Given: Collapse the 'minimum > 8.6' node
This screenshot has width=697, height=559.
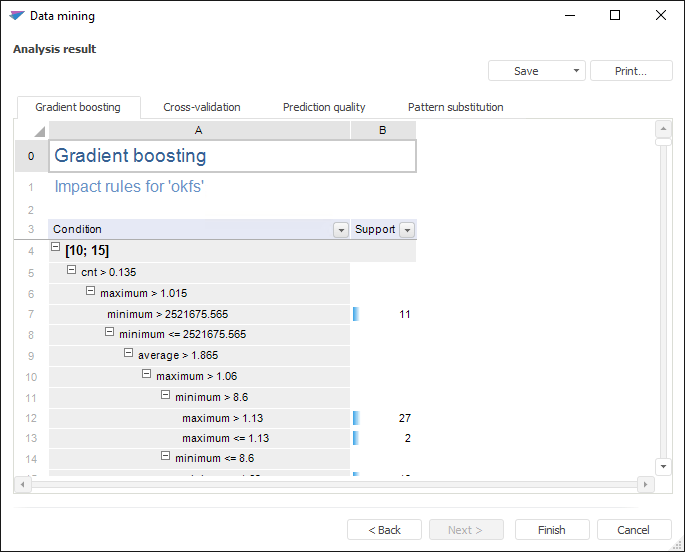Looking at the screenshot, I should point(166,396).
